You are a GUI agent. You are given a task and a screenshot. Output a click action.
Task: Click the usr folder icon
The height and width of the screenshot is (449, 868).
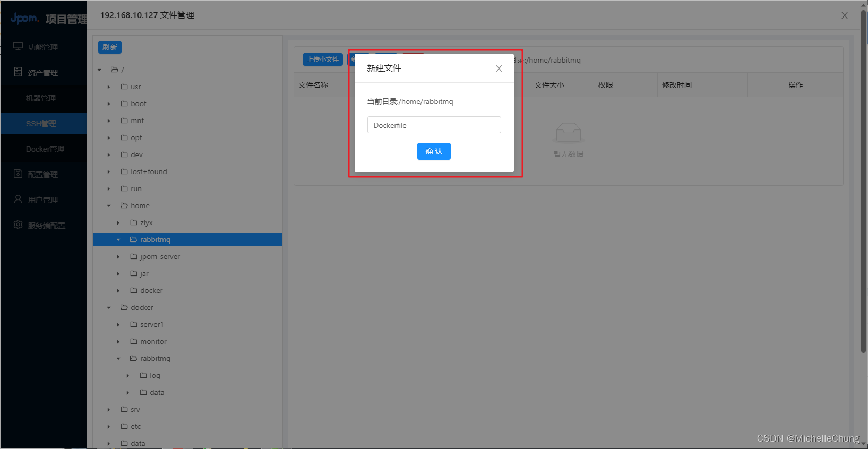124,87
